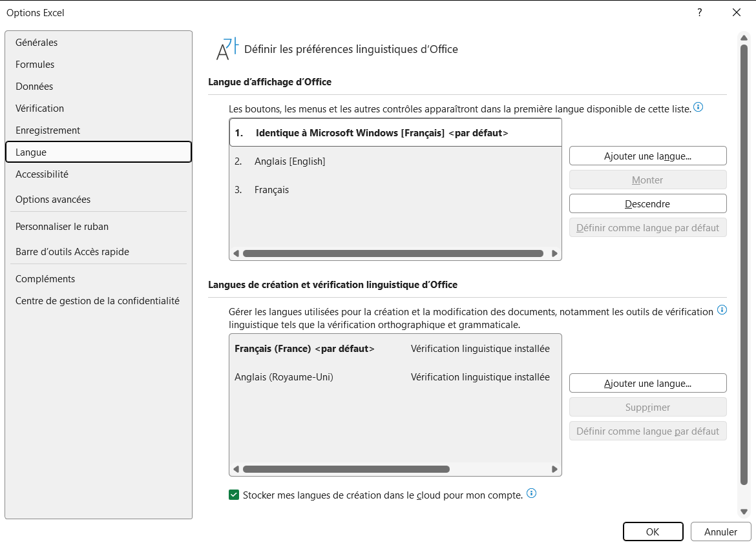756x547 pixels.
Task: Click left scroll arrow of display language list
Action: 236,254
